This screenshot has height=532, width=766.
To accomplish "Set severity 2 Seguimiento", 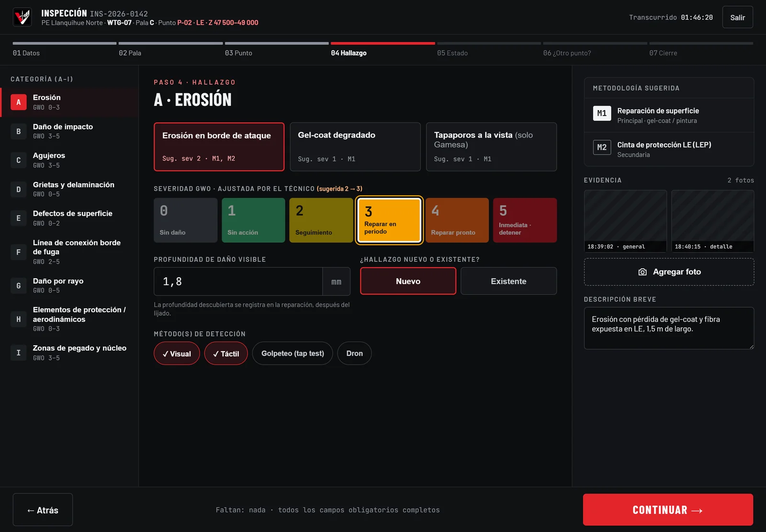I will click(321, 220).
